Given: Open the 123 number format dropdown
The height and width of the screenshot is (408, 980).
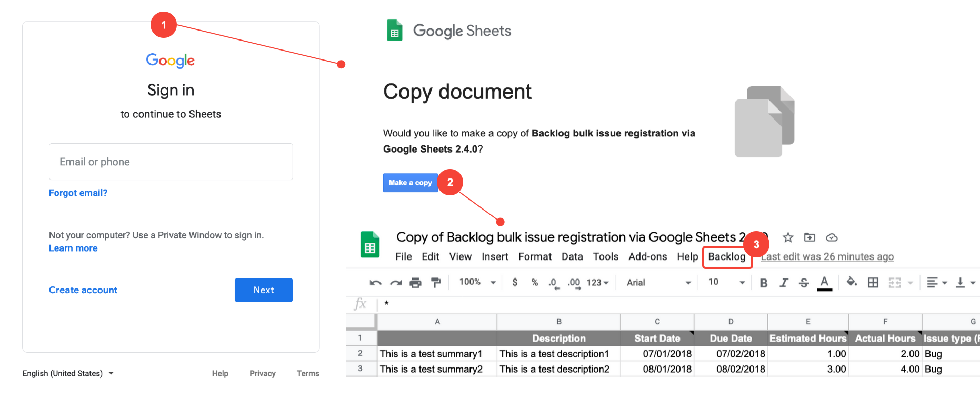Looking at the screenshot, I should (597, 283).
